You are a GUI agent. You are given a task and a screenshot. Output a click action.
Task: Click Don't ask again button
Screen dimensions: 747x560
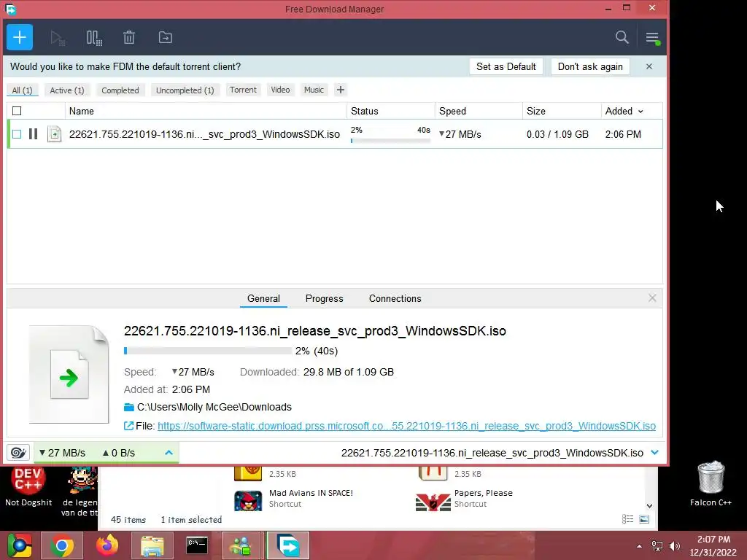[x=589, y=66]
